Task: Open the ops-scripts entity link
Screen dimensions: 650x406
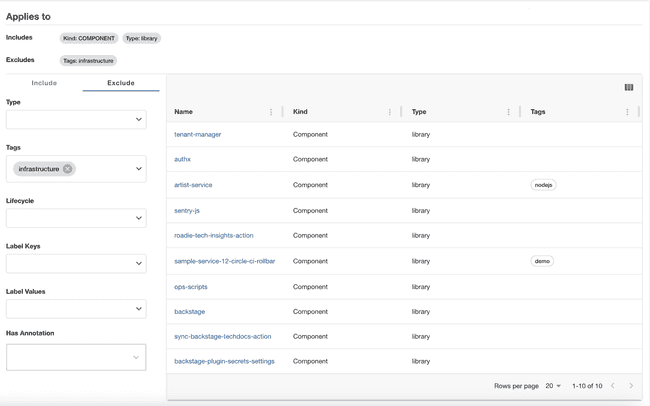Action: (x=191, y=287)
